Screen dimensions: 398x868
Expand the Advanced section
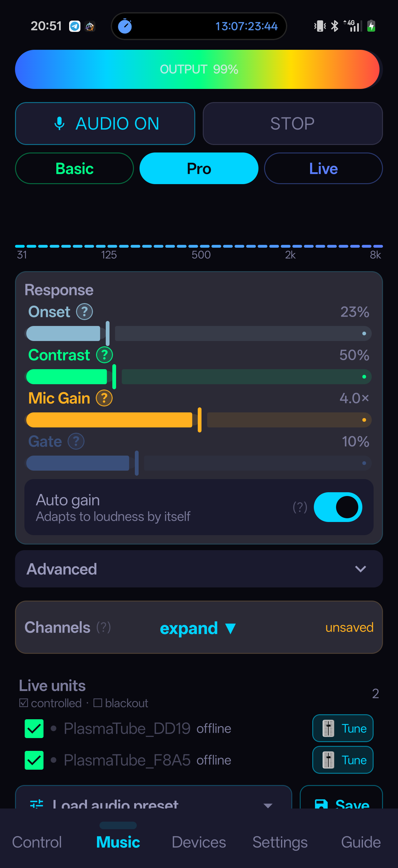(199, 569)
